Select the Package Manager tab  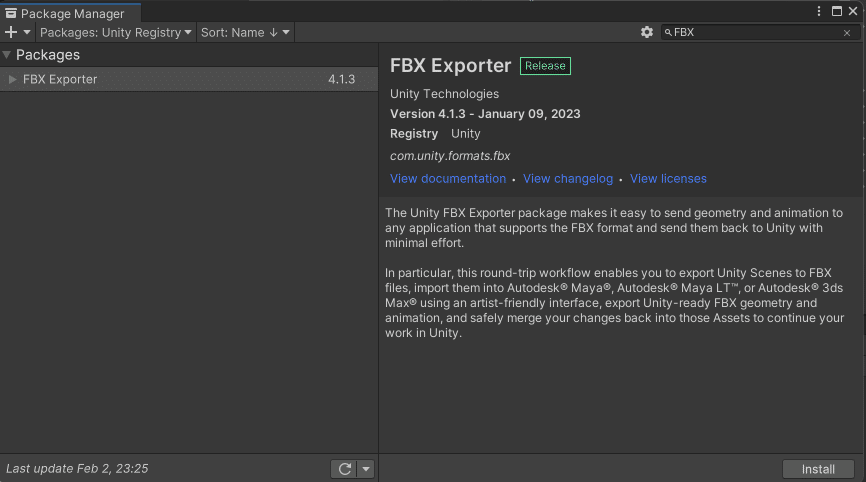pyautogui.click(x=70, y=14)
